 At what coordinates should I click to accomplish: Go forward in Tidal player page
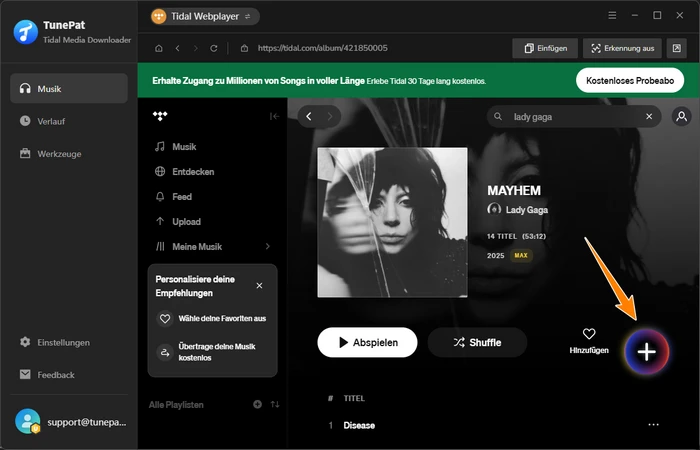coord(330,117)
